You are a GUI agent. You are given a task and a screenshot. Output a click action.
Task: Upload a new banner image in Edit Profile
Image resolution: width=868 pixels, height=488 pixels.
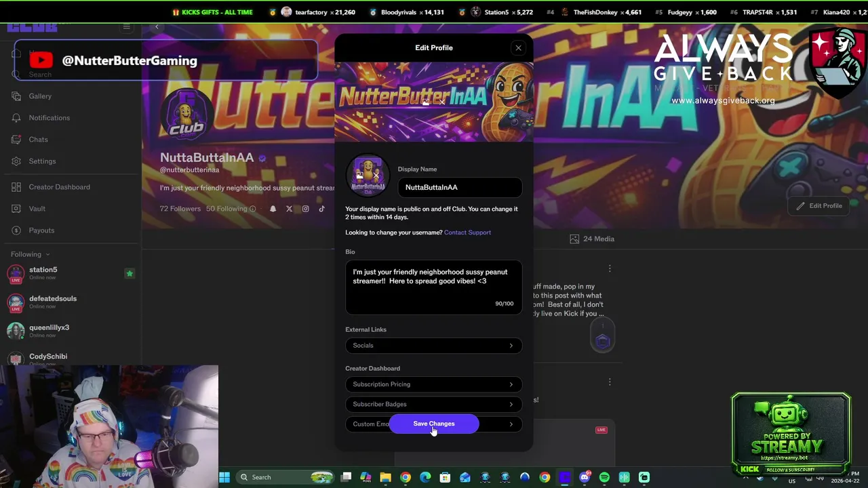(x=426, y=102)
